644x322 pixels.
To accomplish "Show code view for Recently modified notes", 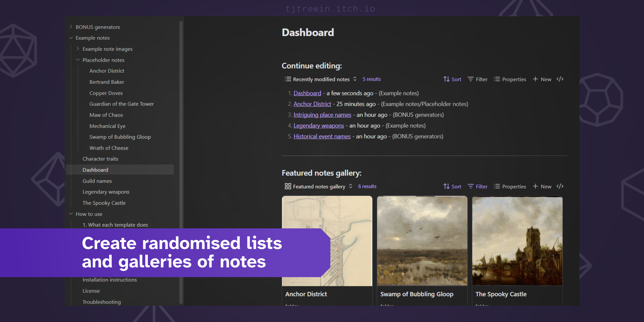I will click(x=560, y=79).
